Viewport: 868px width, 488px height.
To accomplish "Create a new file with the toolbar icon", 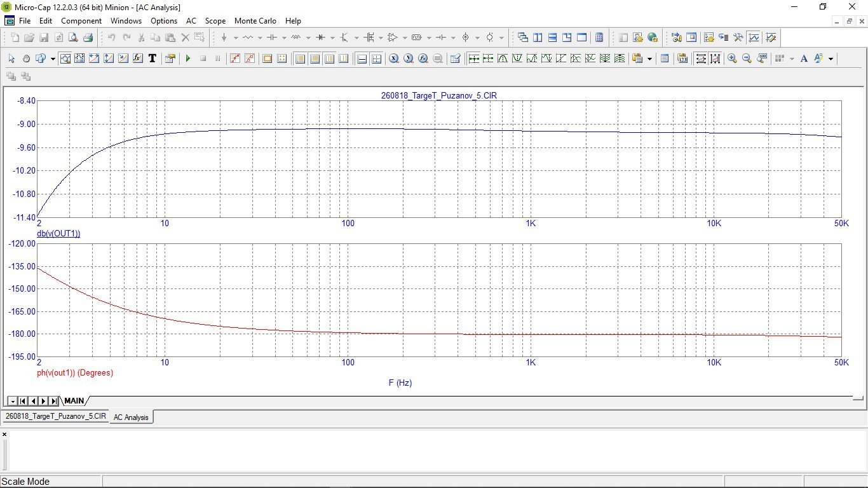I will [15, 37].
